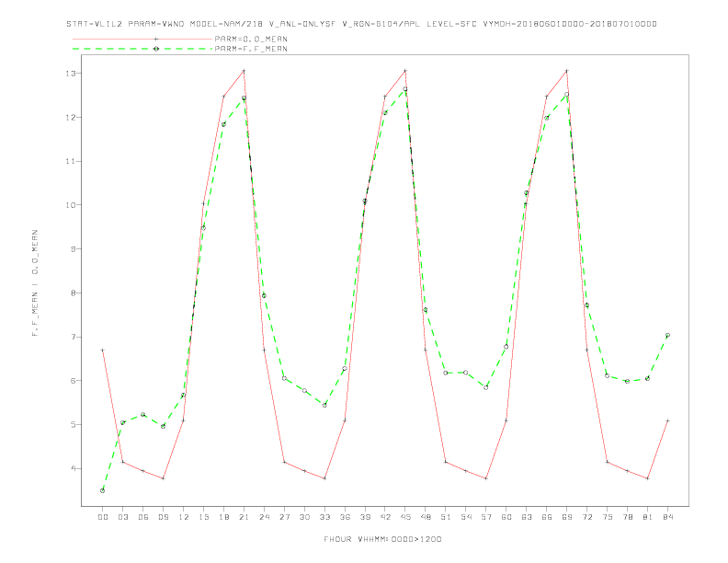Click the green dashed line legend sample
The image size is (728, 563).
[142, 49]
